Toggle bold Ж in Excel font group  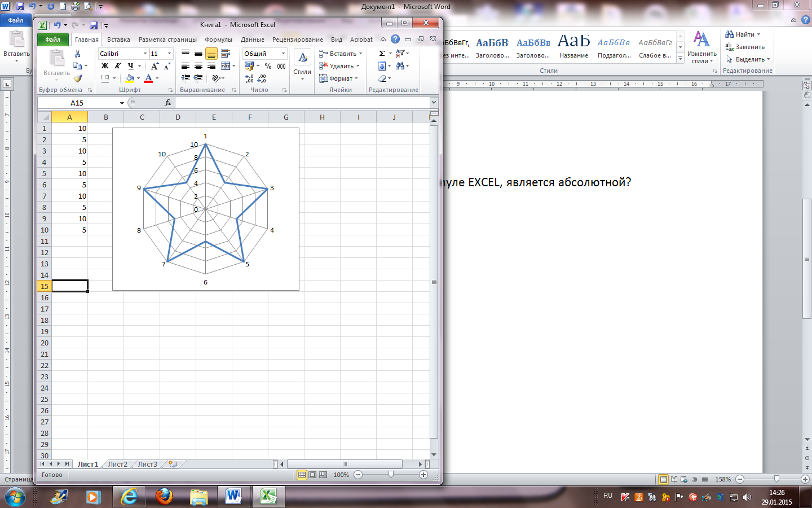pyautogui.click(x=105, y=66)
